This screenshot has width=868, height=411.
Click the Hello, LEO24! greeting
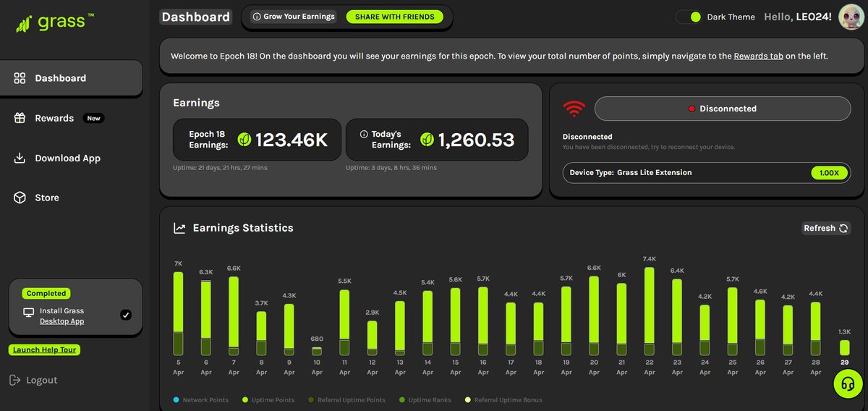coord(798,17)
